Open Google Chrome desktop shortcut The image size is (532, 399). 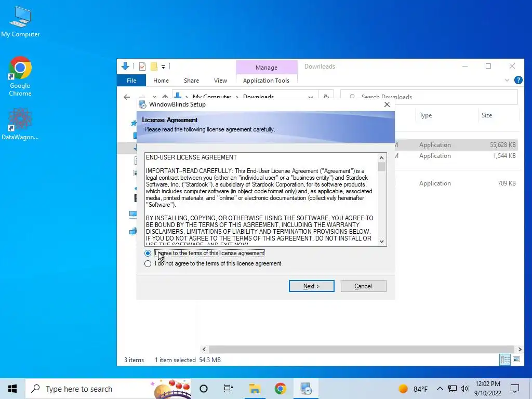[20, 77]
